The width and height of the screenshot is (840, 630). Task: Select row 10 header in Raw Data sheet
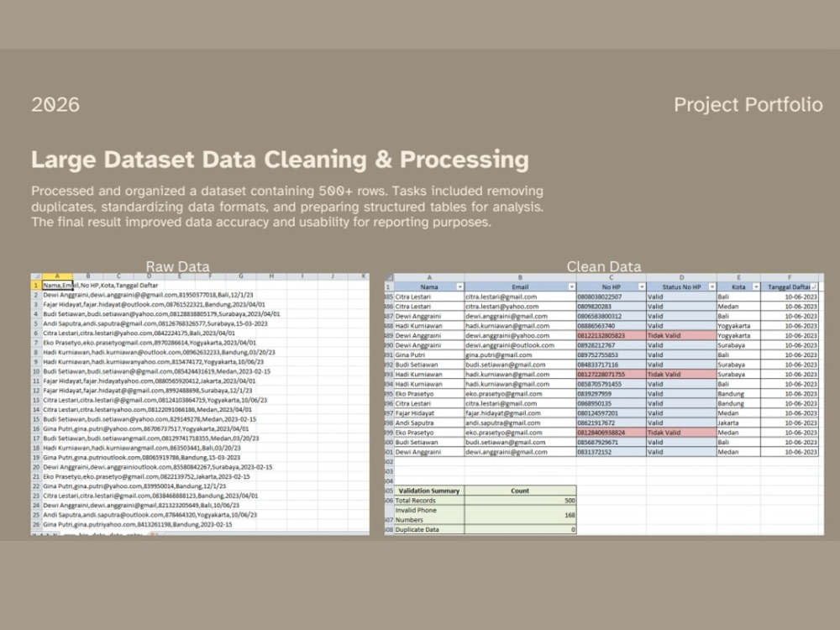tap(36, 371)
